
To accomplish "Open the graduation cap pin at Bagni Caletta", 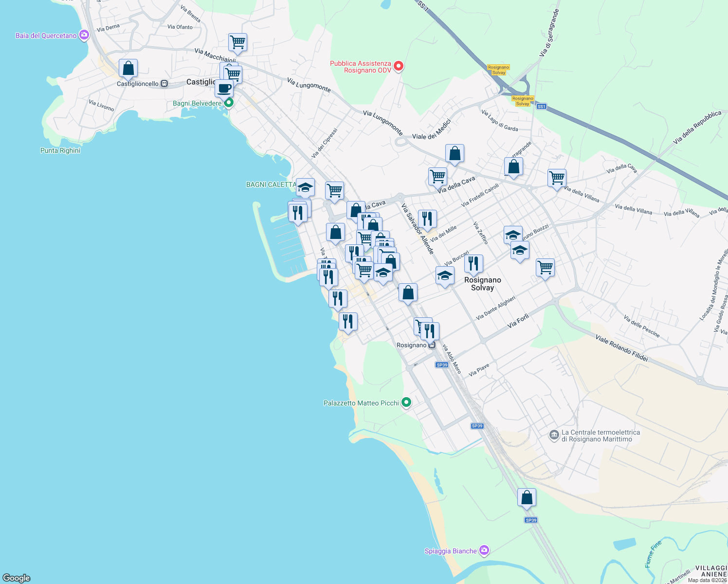I will [x=305, y=187].
